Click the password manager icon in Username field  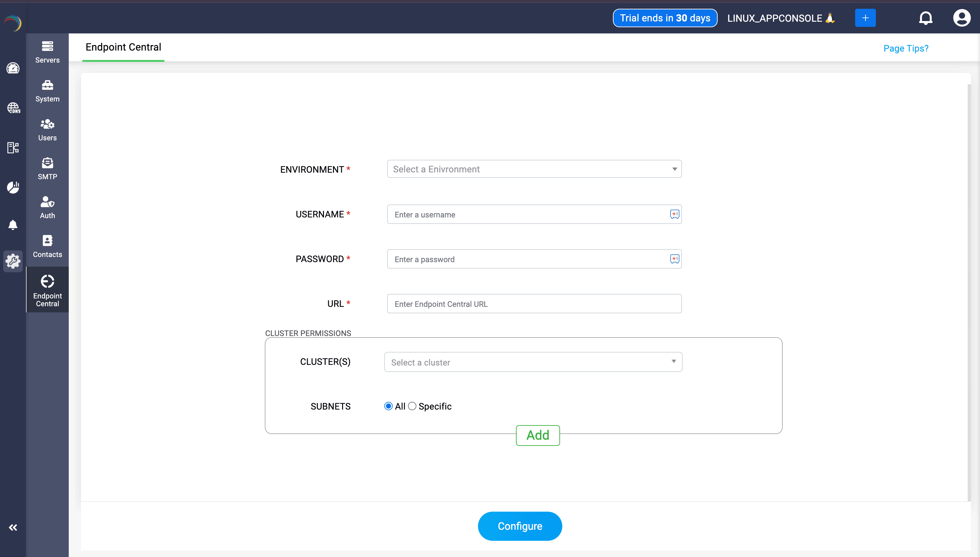[x=674, y=214]
